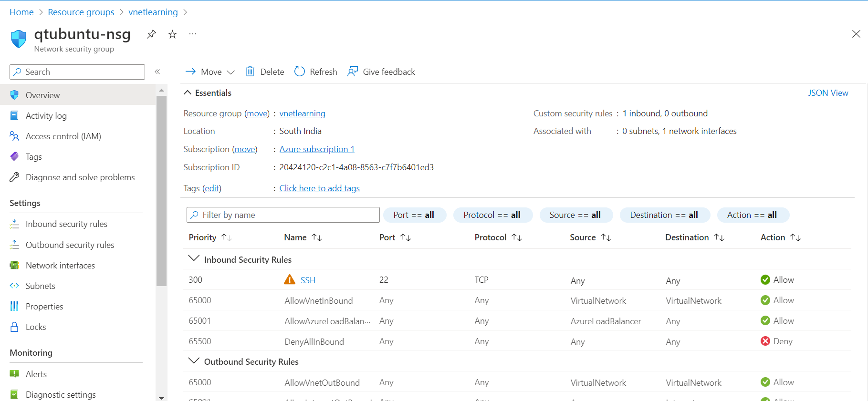Open the more options ellipsis menu
This screenshot has width=868, height=401.
(x=193, y=34)
